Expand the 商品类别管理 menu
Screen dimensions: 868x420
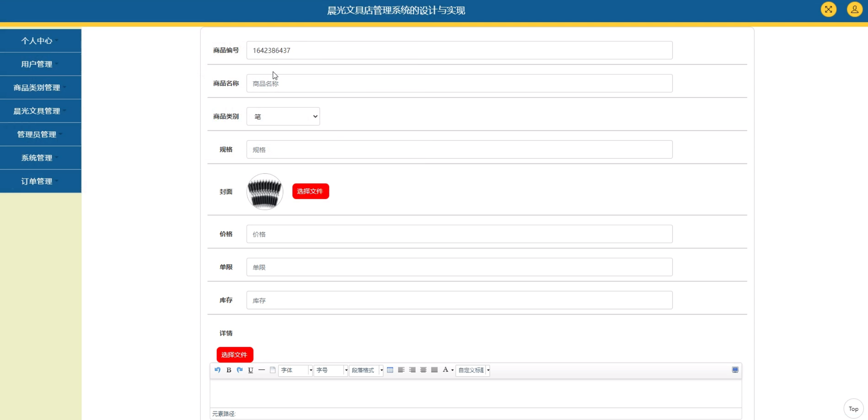(41, 87)
